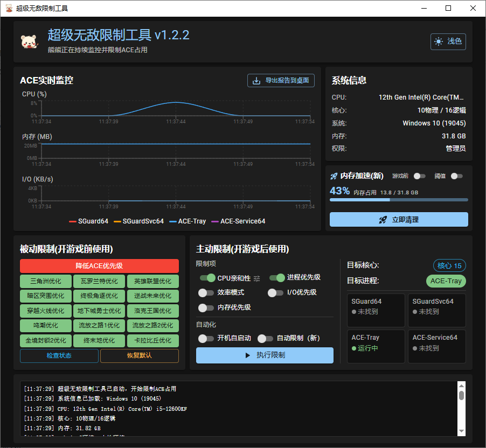Select the SGuard64 process card

pos(376,311)
